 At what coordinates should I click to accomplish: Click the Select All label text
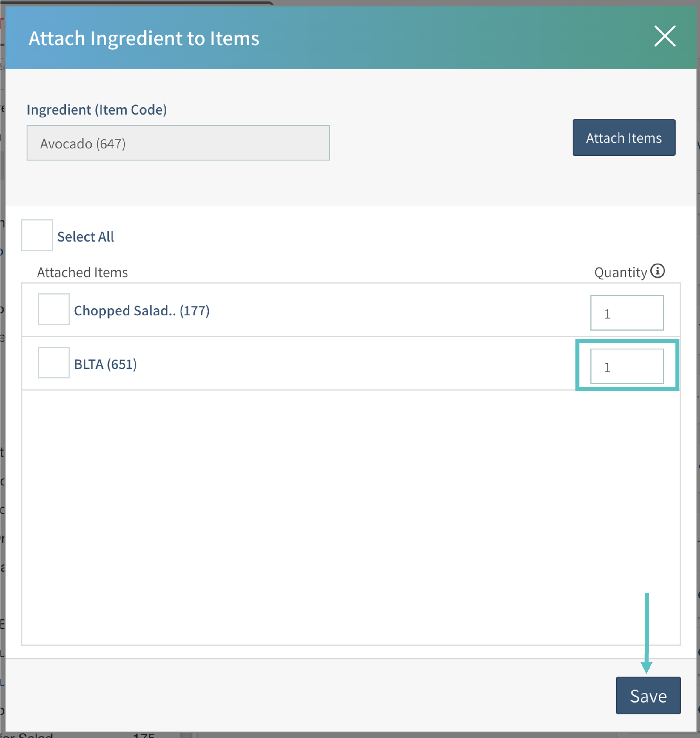coord(85,236)
